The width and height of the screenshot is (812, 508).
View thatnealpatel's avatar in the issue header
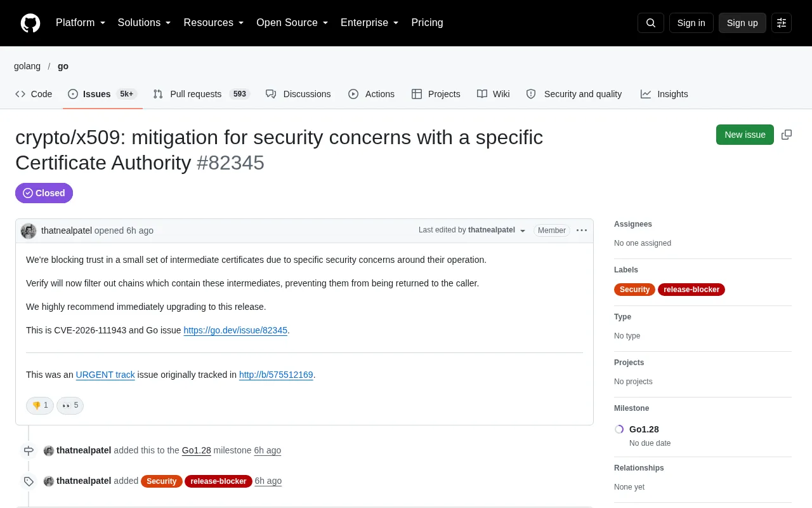29,231
